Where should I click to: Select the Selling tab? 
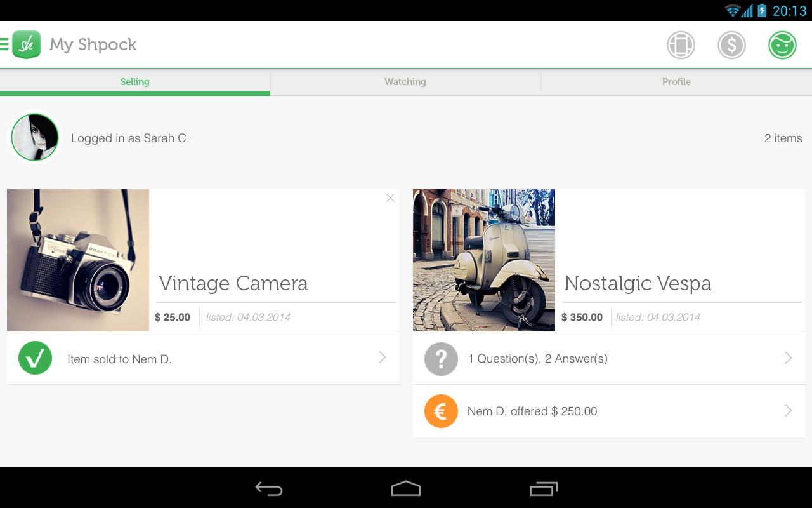134,81
